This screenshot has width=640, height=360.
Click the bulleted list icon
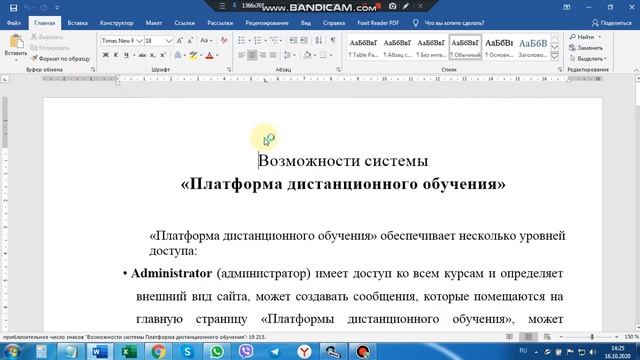point(242,40)
